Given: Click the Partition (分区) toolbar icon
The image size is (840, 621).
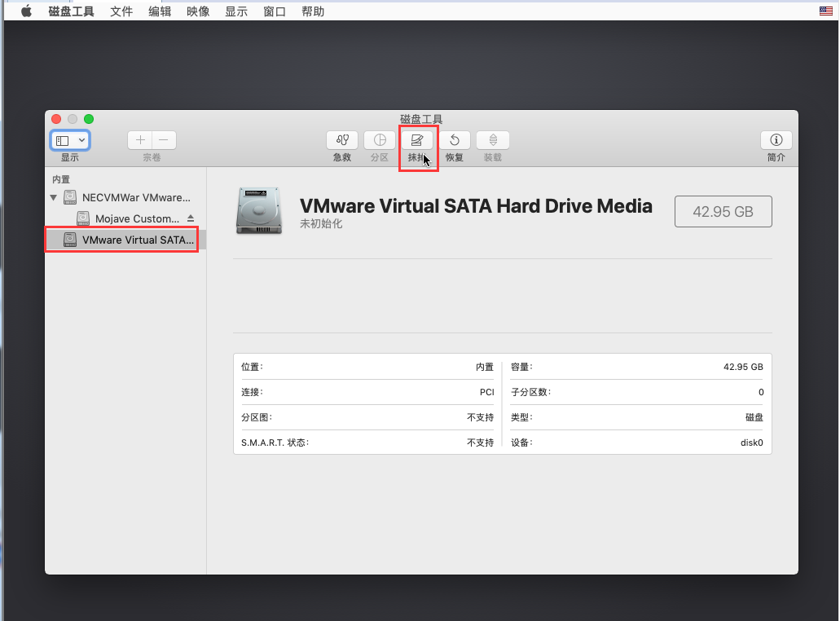Looking at the screenshot, I should (380, 140).
